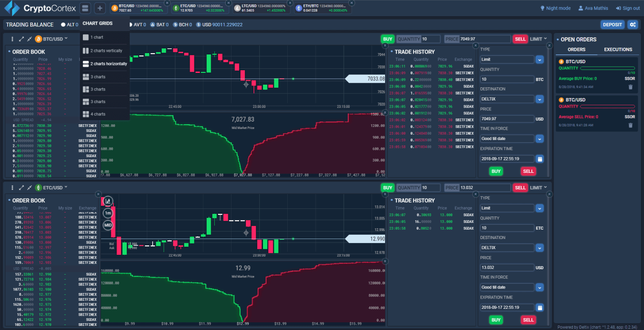
Task: Select 2 charts horizontally grid option
Action: pos(104,64)
